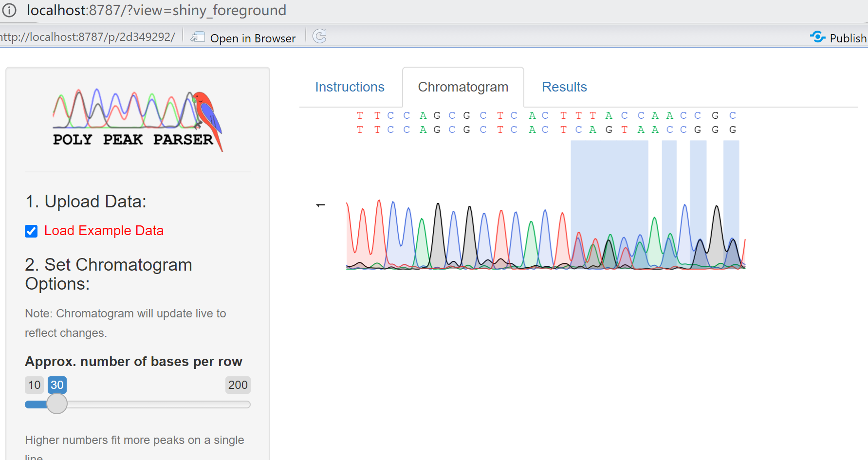The image size is (868, 460).
Task: Click the '200' slider maximum label
Action: (238, 385)
